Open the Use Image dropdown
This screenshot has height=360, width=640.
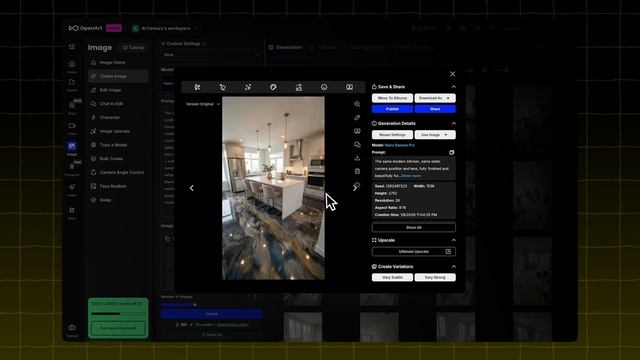(x=435, y=135)
